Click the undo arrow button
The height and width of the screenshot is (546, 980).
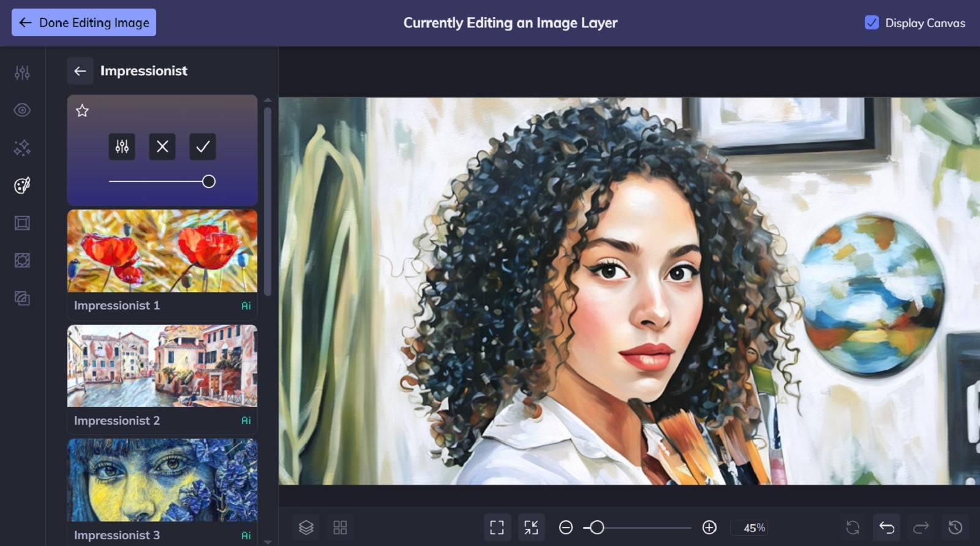pos(887,528)
